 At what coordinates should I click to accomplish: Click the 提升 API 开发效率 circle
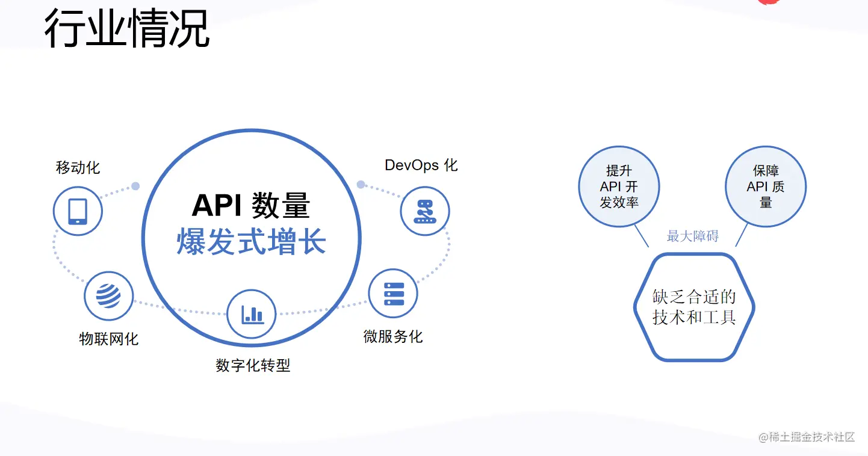click(619, 186)
